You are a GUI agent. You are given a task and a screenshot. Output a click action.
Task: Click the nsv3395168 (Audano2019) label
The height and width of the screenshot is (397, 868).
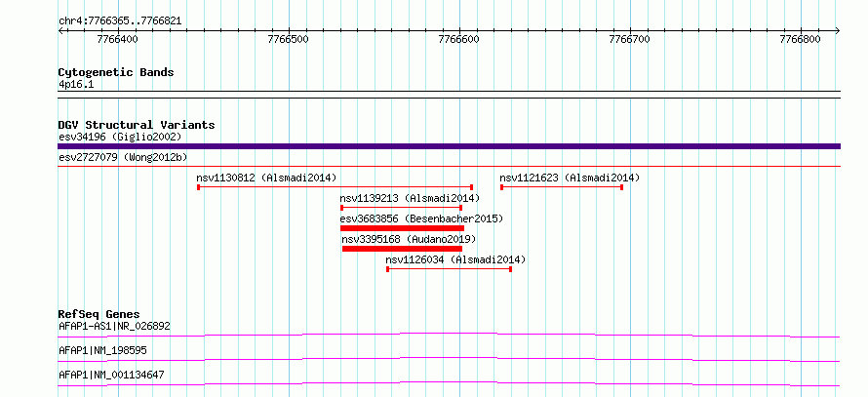coord(409,239)
